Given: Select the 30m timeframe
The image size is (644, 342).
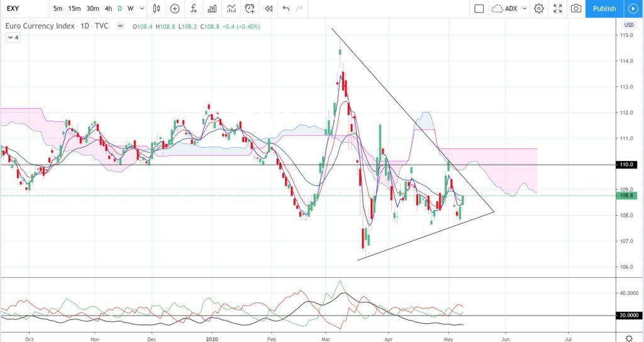Looking at the screenshot, I should [x=93, y=8].
